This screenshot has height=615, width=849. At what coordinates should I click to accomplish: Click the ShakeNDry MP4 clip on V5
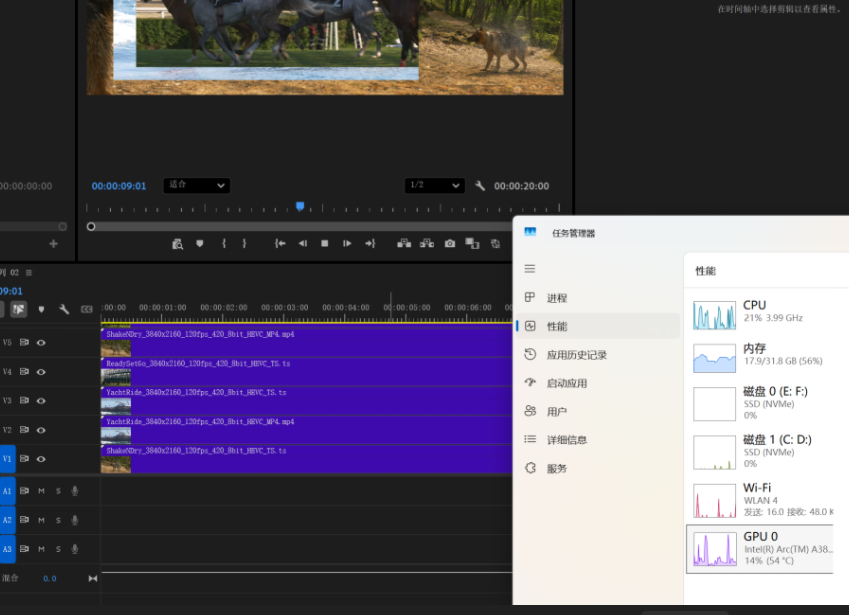click(306, 342)
